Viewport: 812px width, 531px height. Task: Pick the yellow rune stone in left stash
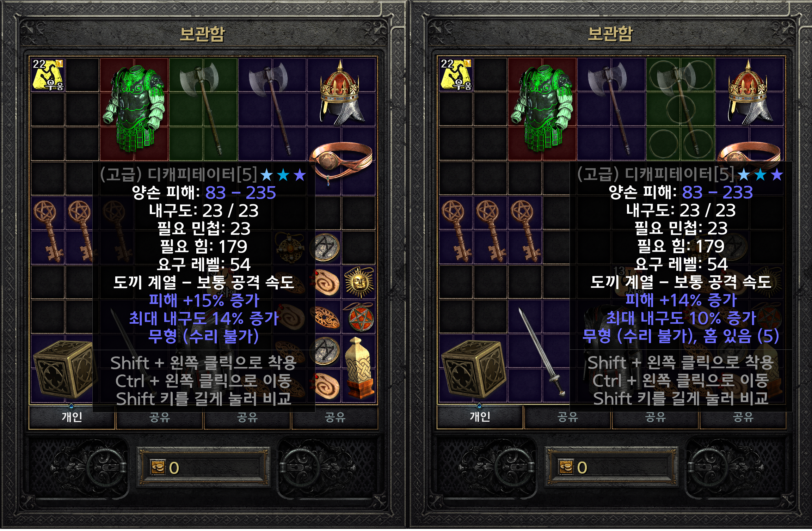tap(48, 75)
